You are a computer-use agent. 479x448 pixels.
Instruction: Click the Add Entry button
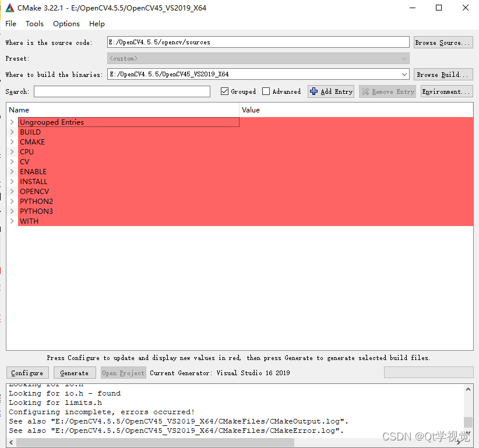point(331,91)
